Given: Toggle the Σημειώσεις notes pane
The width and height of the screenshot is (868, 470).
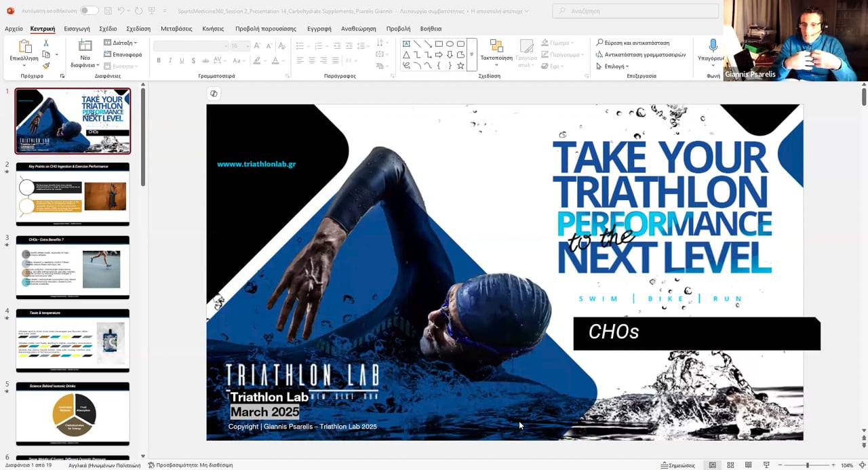Looking at the screenshot, I should tap(677, 465).
